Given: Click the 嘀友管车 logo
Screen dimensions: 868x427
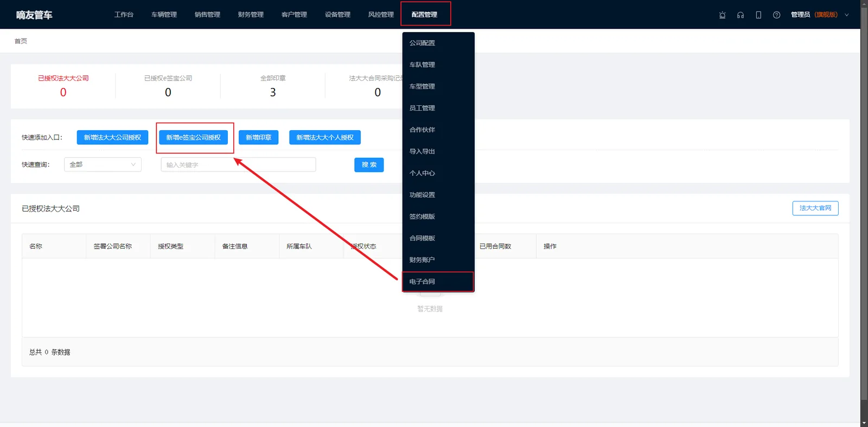Looking at the screenshot, I should tap(34, 15).
